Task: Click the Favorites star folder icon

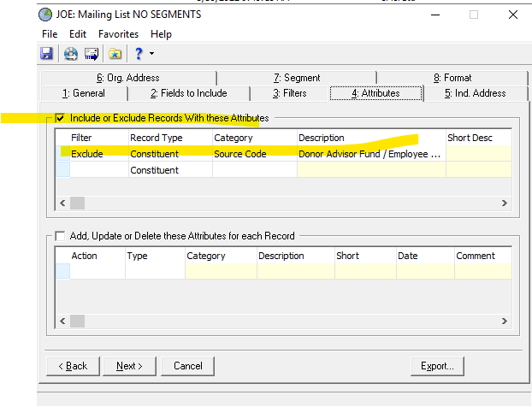Action: (115, 54)
